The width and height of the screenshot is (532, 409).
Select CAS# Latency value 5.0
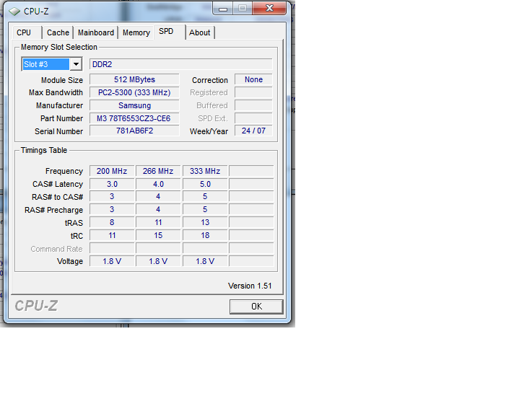pos(205,184)
